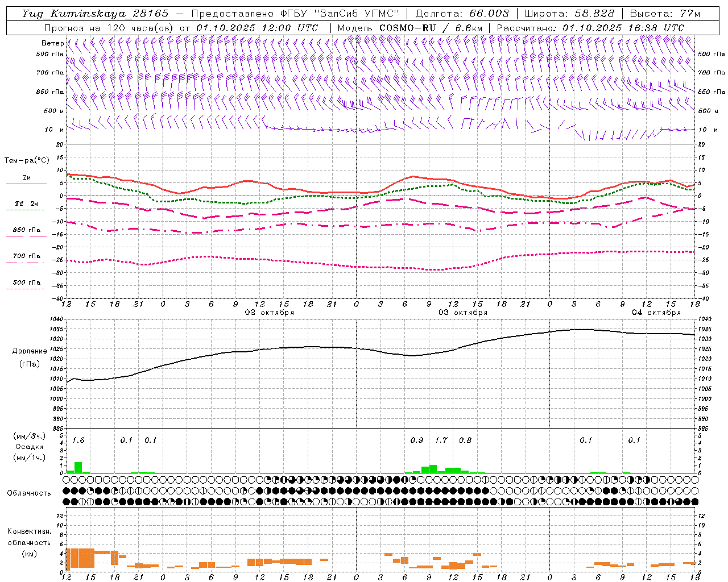Click the Высота: 77м header value

665,14
